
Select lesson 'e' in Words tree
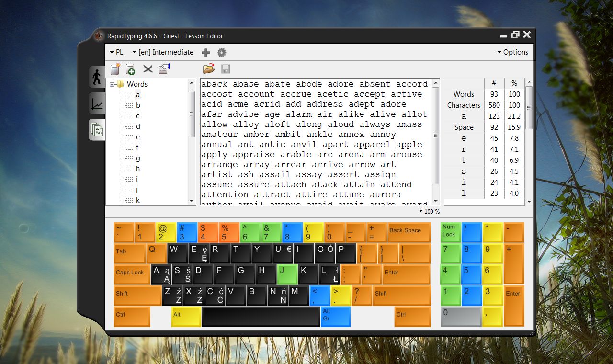coord(138,137)
